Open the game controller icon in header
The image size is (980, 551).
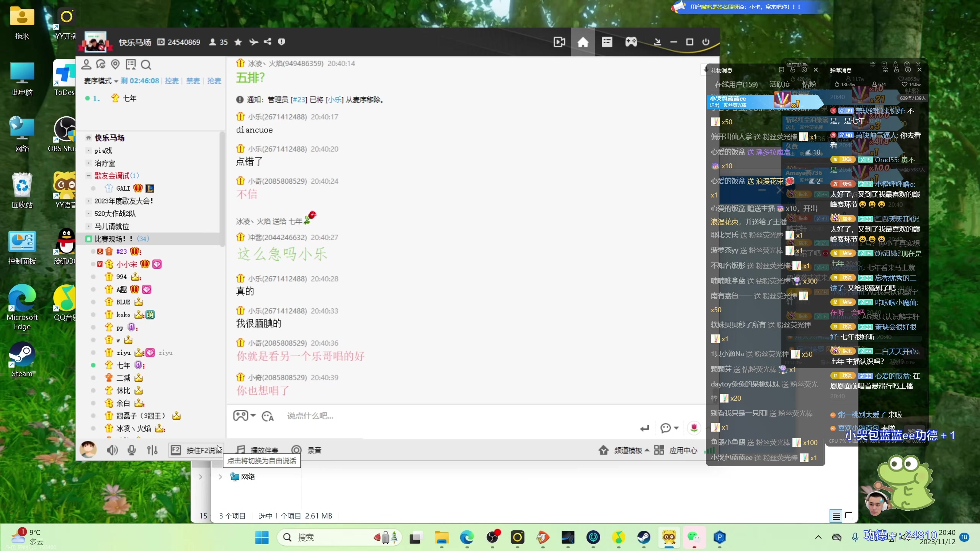631,42
